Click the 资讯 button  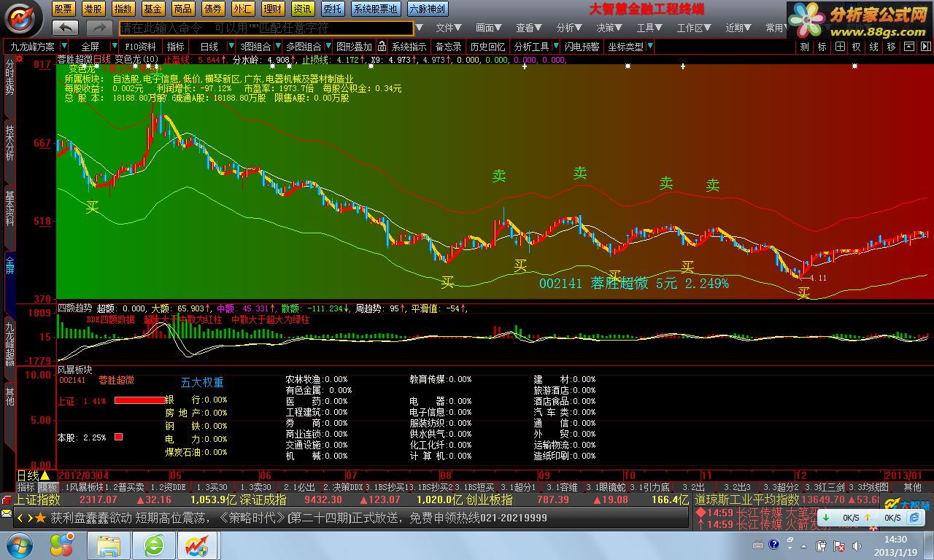click(302, 9)
